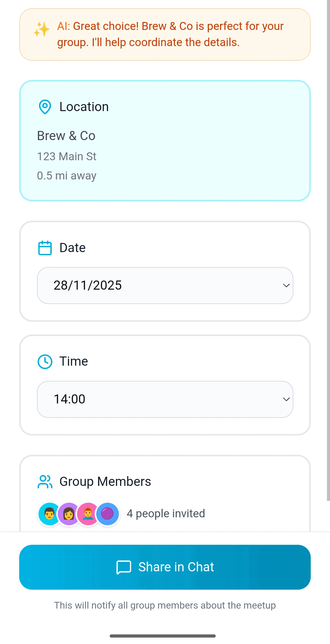Image resolution: width=330 pixels, height=644 pixels.
Task: Open the date dropdown showing 28/11/2025
Action: click(165, 286)
